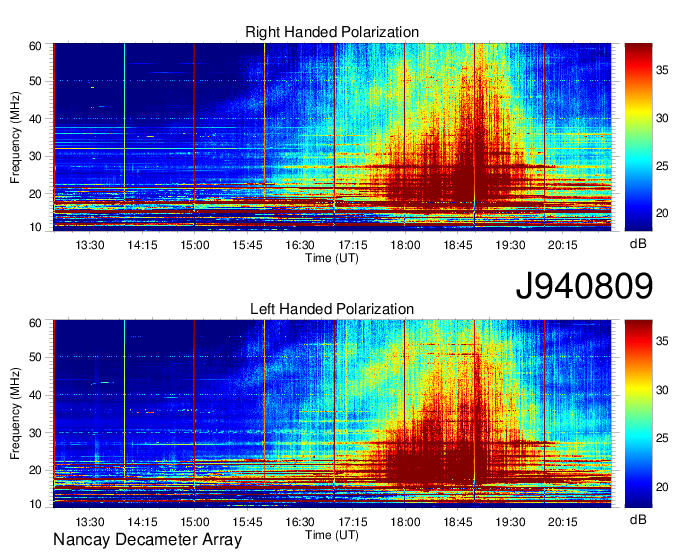Click the 30 MHz tick on Right Handed plot
680x552 pixels.
coord(35,156)
